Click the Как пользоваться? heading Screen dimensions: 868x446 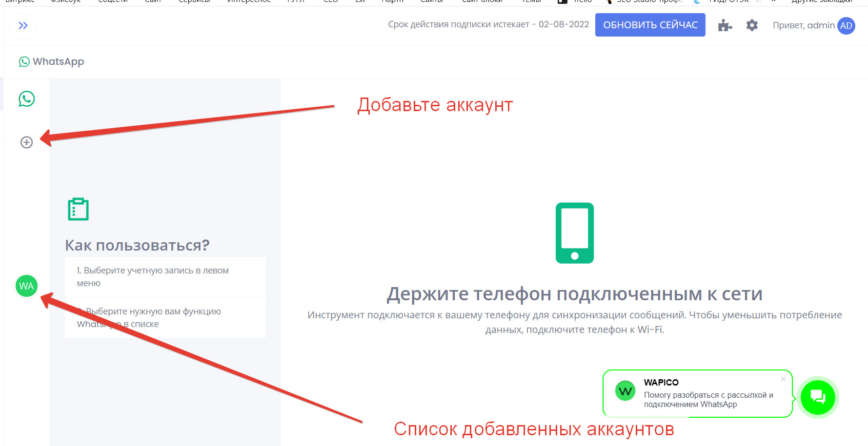click(x=137, y=245)
